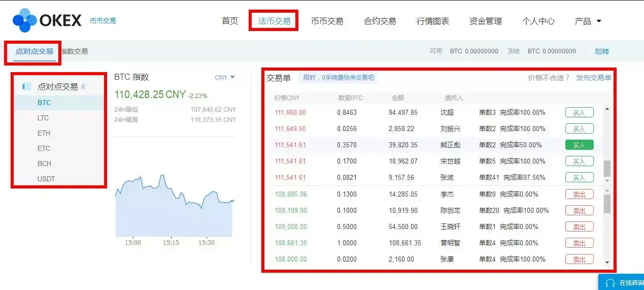Switch to the 点对点交易 tab
The height and width of the screenshot is (290, 644).
[x=34, y=51]
